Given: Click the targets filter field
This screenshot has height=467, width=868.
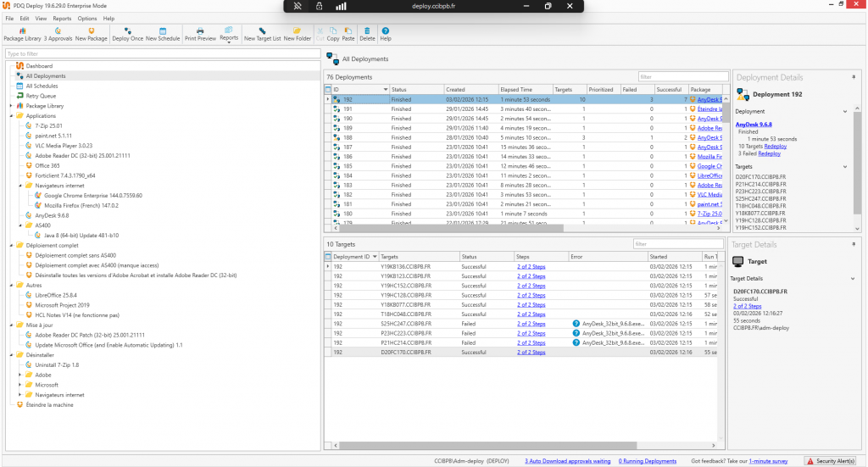Looking at the screenshot, I should 678,244.
